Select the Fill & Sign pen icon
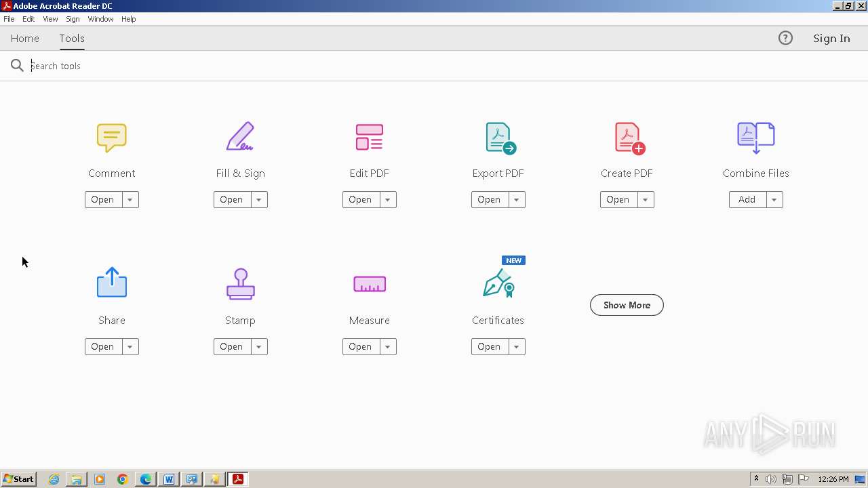This screenshot has width=868, height=488. (x=240, y=137)
